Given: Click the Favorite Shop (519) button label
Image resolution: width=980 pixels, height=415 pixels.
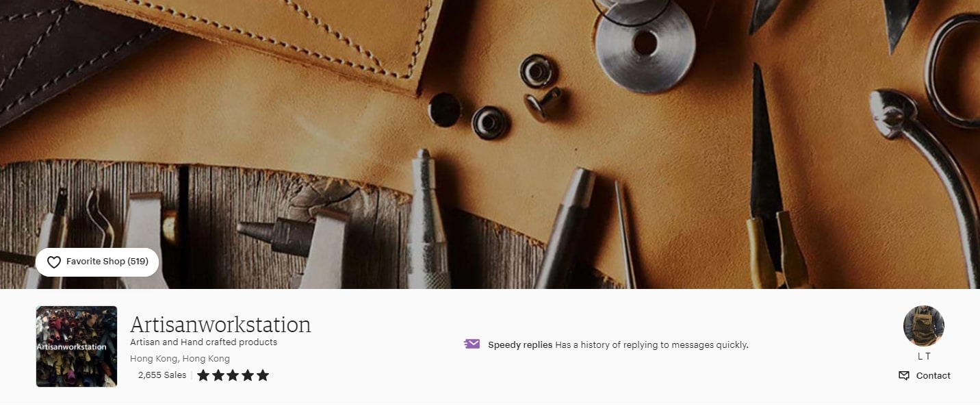Looking at the screenshot, I should pos(107,262).
